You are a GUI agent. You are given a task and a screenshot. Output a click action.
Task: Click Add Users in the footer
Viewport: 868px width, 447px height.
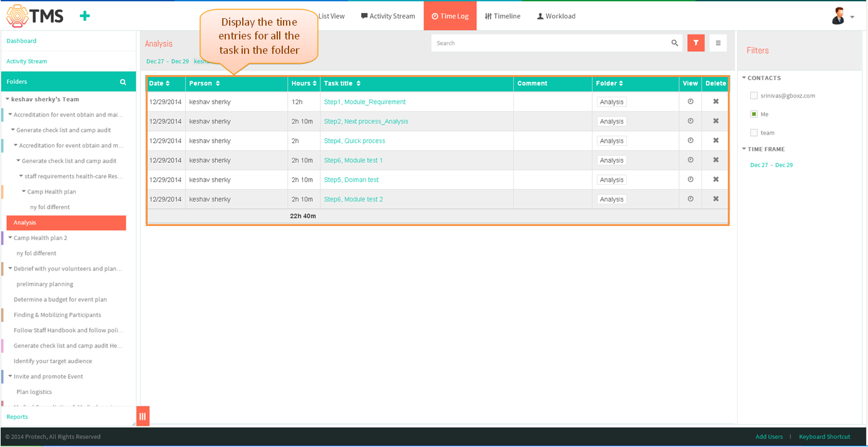coord(769,437)
